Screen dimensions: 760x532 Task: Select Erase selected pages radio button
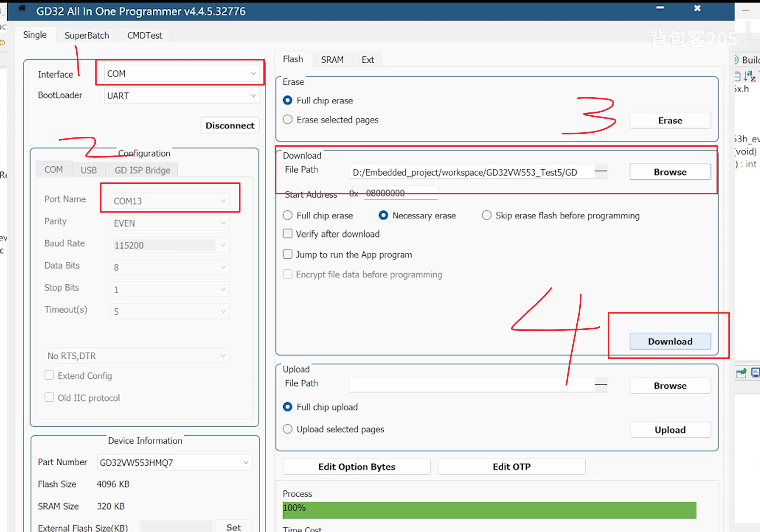coord(288,120)
